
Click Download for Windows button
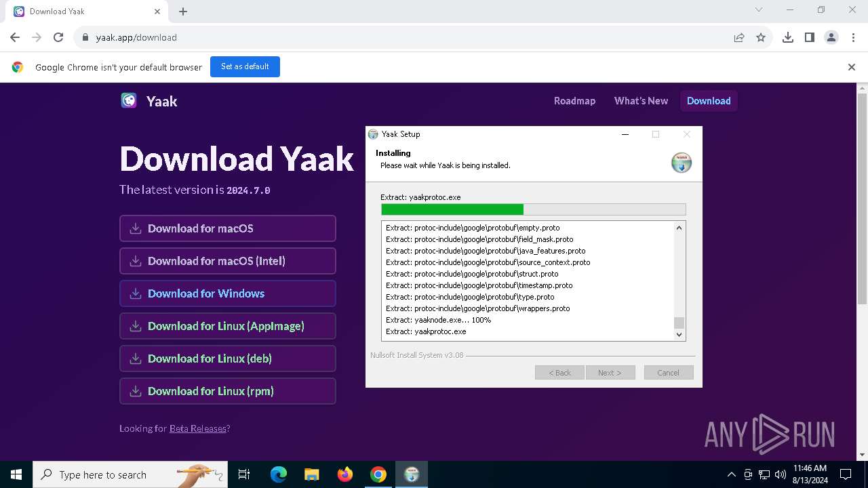coord(228,293)
